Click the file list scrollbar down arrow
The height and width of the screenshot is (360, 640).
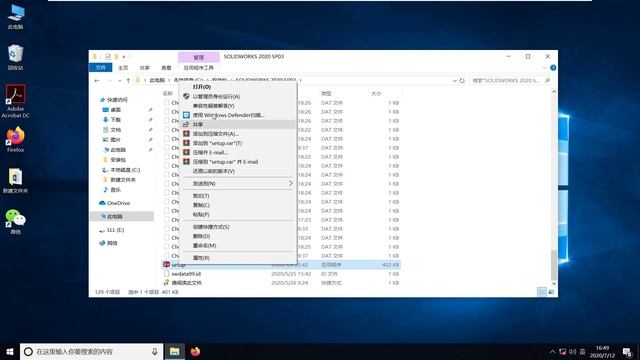(554, 283)
